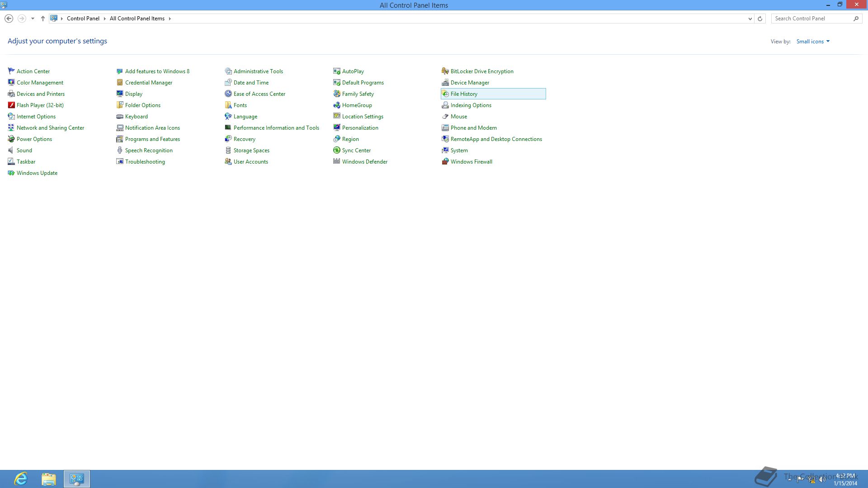Open the Taskbar settings link
868x488 pixels.
[x=26, y=162]
